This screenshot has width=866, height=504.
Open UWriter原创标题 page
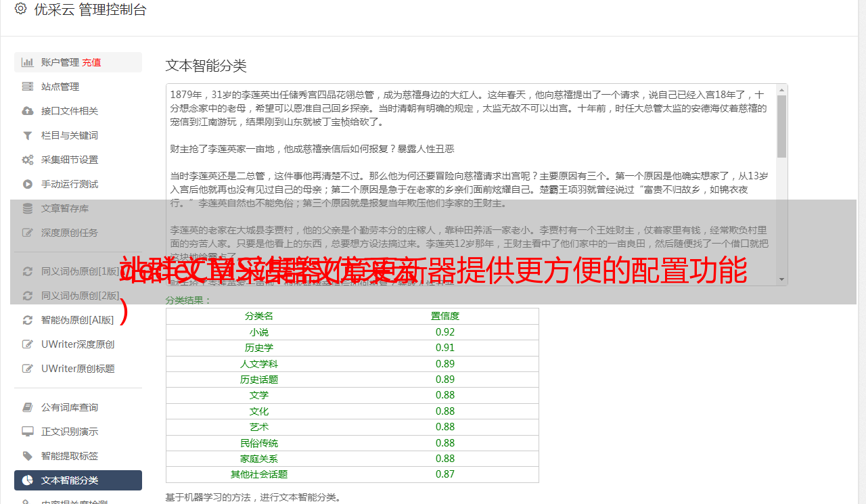click(x=78, y=369)
